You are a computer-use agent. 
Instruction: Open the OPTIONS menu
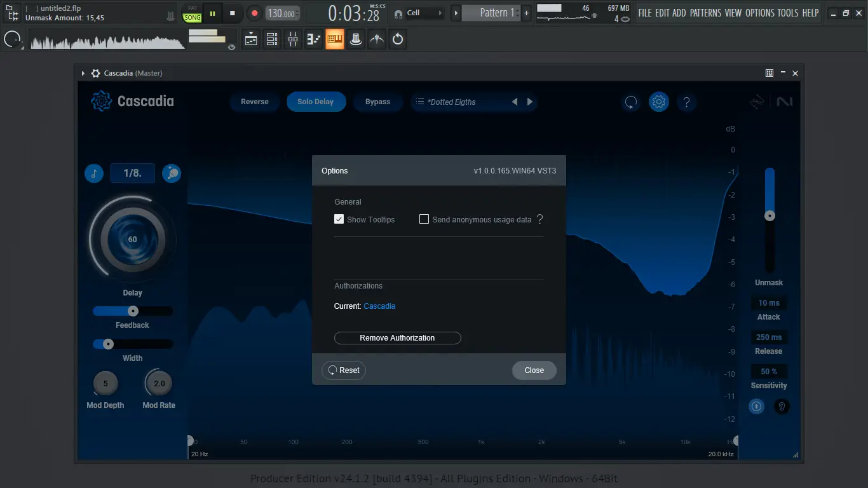click(760, 12)
